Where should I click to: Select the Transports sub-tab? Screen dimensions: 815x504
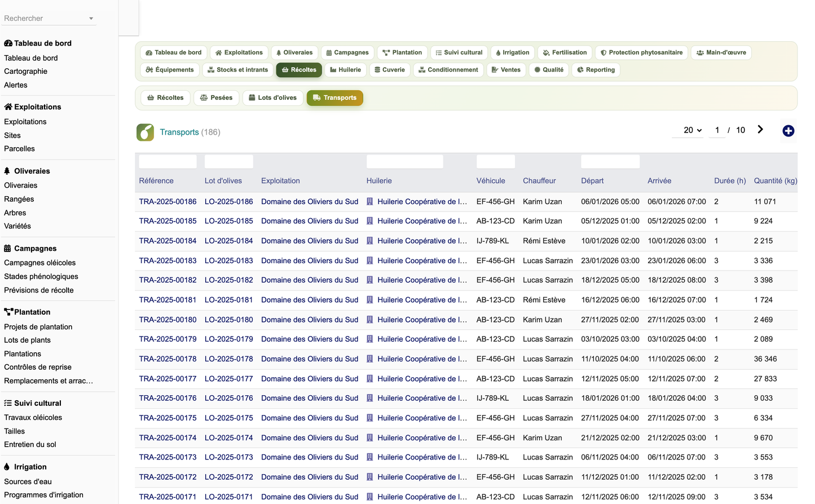tap(334, 98)
